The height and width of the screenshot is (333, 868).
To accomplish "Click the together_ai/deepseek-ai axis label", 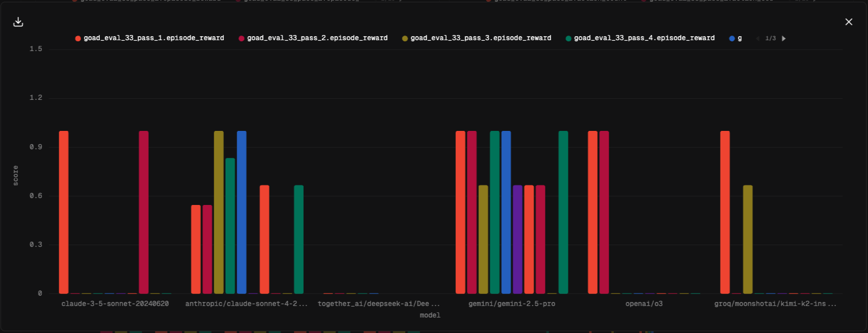I will coord(379,304).
